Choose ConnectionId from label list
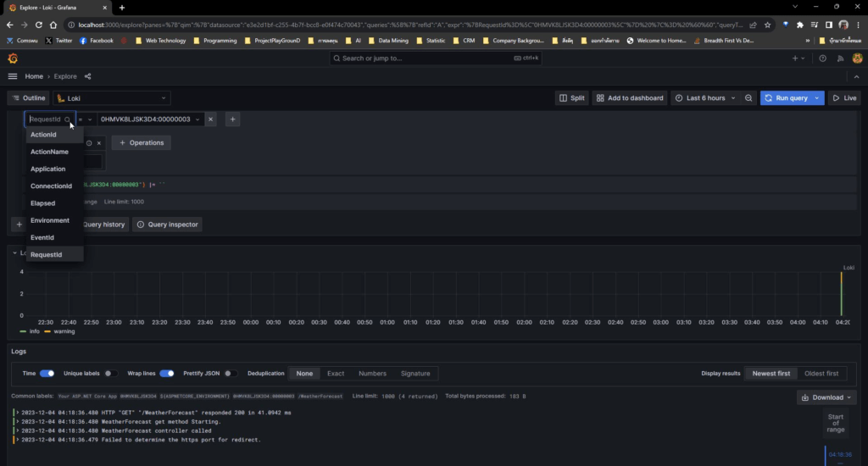Screen dimensions: 868x466 click(x=55, y=186)
